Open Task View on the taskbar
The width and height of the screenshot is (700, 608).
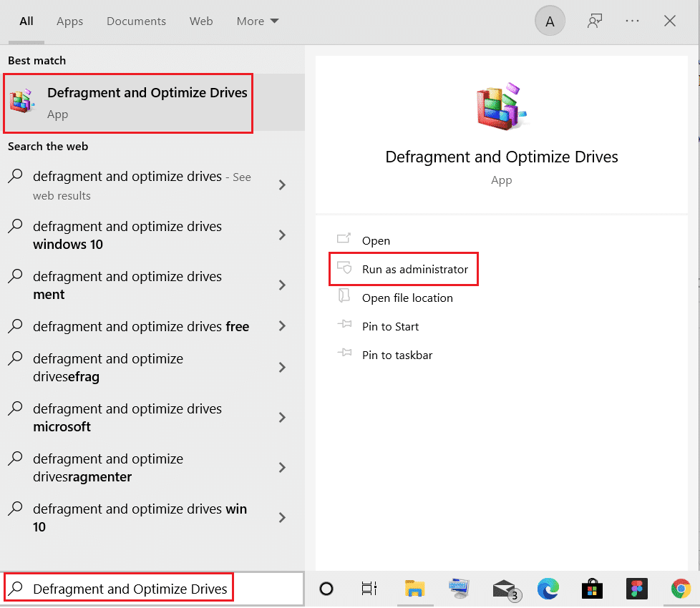[x=369, y=589]
